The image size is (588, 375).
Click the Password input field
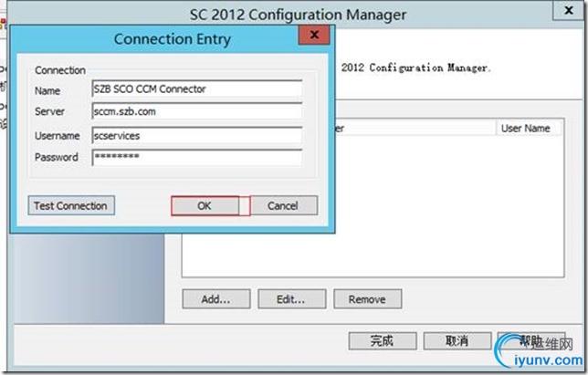pos(197,157)
